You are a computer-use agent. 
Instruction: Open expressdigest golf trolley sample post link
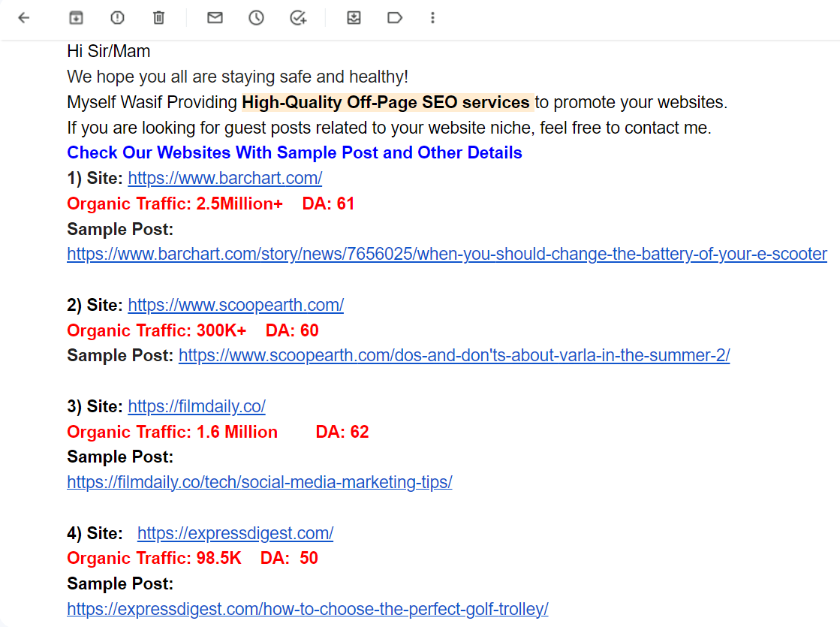[308, 609]
